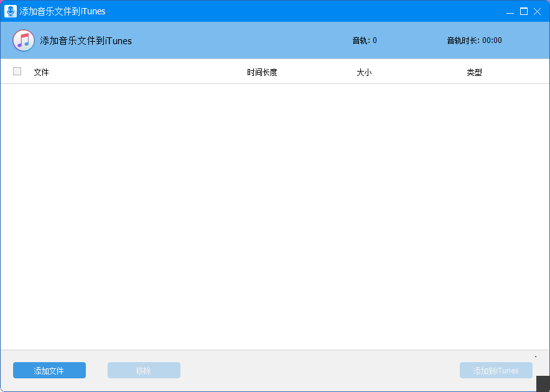
Task: Click the 时间长度 column header
Action: (x=262, y=72)
